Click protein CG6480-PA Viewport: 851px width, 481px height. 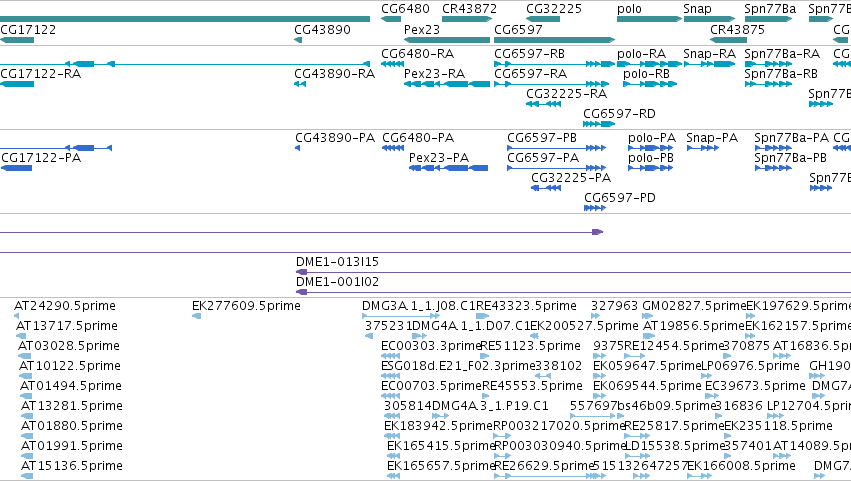pyautogui.click(x=418, y=138)
